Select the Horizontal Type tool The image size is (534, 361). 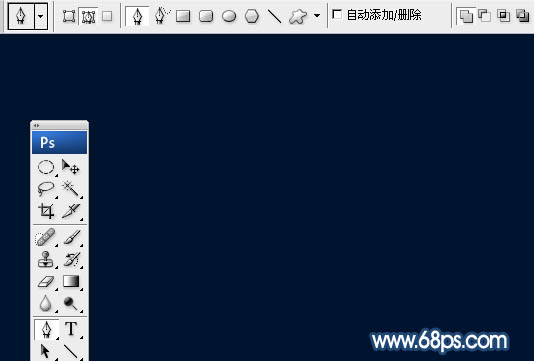(x=71, y=329)
